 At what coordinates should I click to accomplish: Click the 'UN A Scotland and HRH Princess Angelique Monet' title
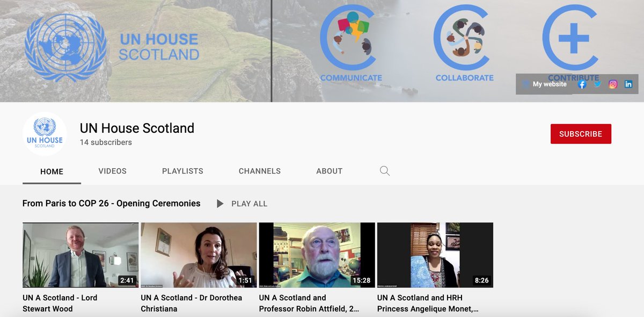click(x=428, y=303)
